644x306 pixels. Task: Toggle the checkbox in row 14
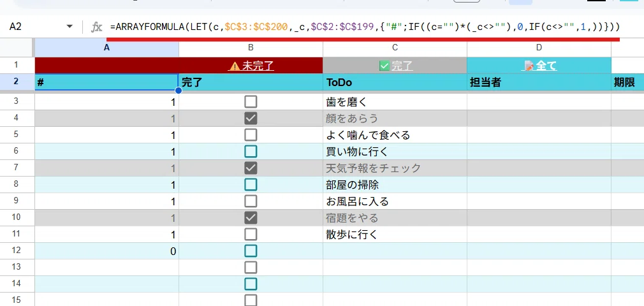251,284
